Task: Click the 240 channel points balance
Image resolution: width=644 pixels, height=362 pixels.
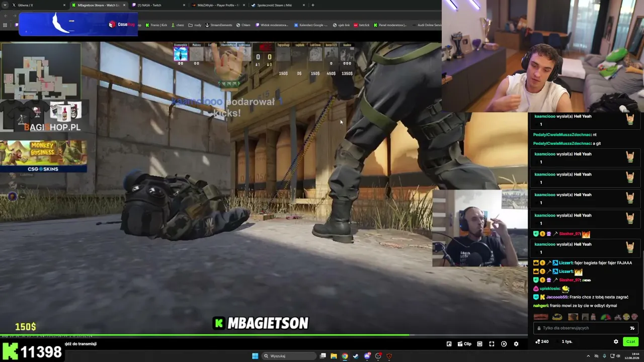Action: pos(541,342)
